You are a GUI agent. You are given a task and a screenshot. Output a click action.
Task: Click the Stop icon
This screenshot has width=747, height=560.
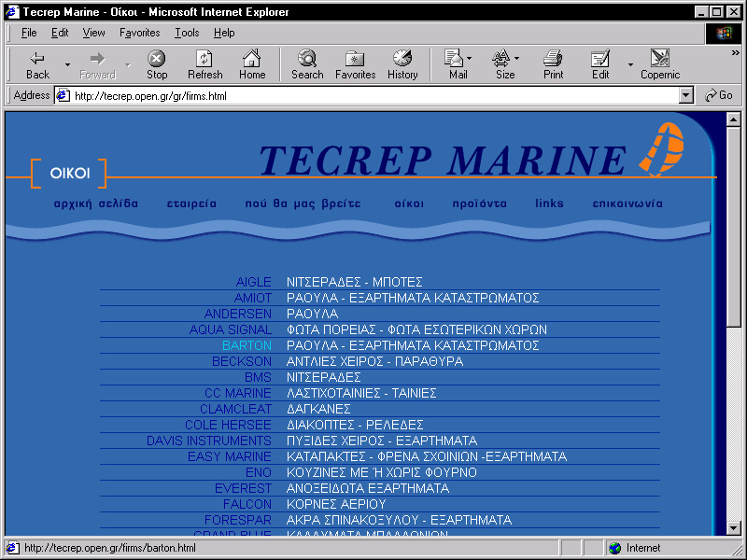click(x=156, y=59)
